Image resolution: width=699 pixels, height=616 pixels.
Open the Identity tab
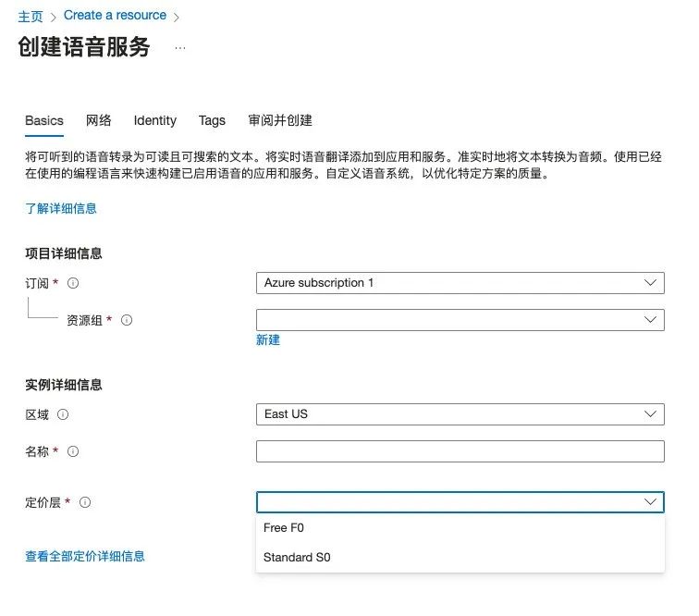point(155,121)
